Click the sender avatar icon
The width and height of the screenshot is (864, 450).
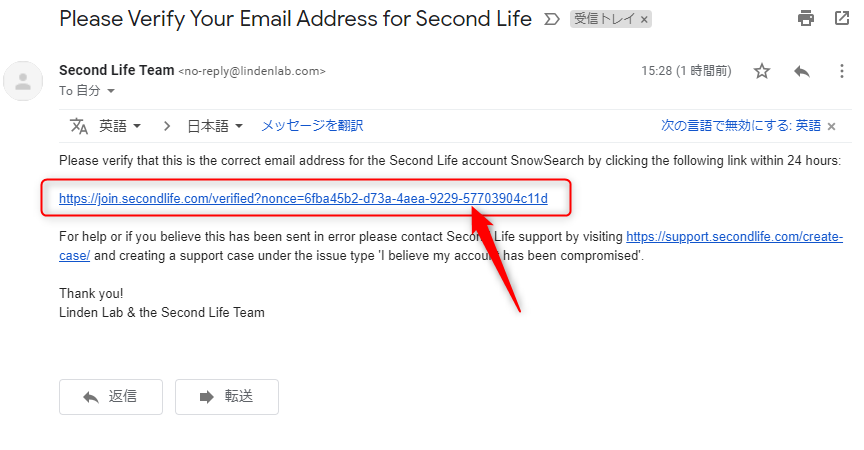click(23, 82)
